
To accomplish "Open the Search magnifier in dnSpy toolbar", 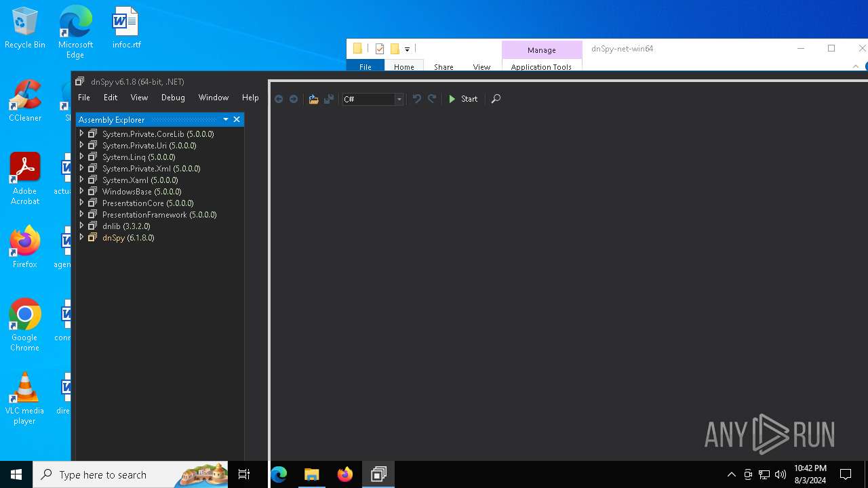I will 496,99.
